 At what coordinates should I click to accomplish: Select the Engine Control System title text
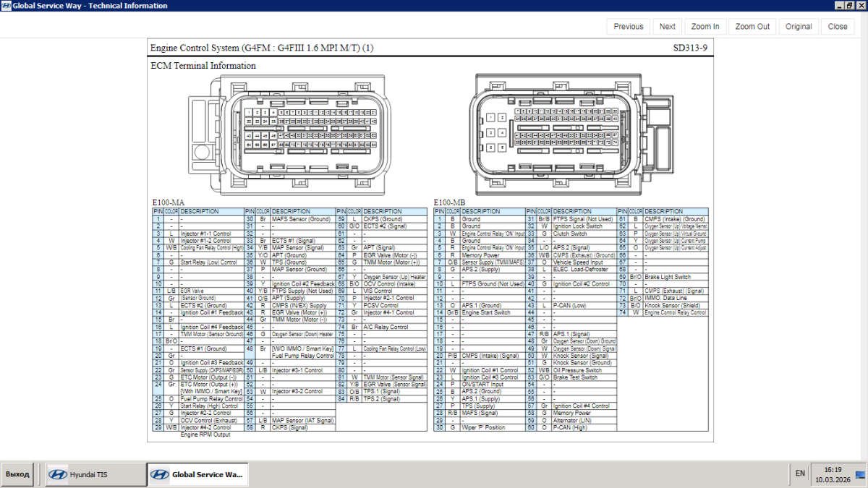262,48
